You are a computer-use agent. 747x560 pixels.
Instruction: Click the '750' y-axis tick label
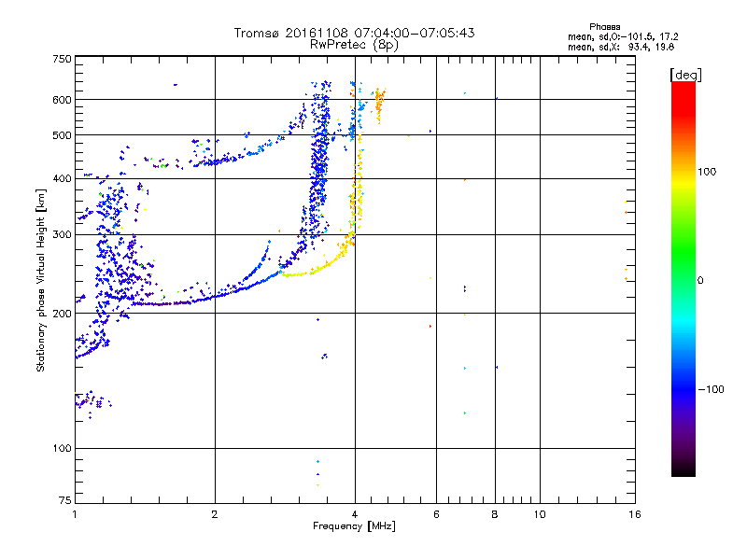tap(62, 59)
